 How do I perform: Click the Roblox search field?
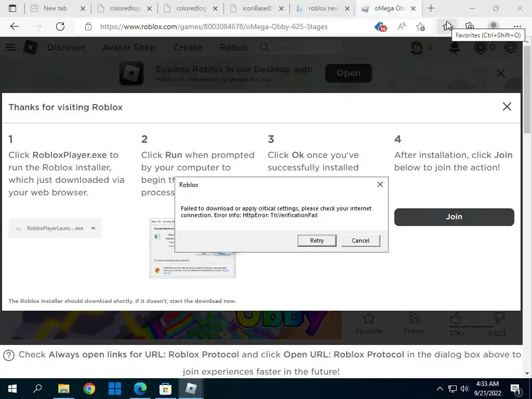300,47
